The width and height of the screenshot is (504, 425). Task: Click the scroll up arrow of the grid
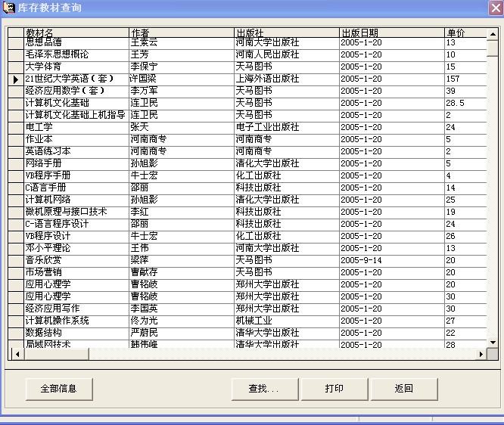click(x=493, y=34)
